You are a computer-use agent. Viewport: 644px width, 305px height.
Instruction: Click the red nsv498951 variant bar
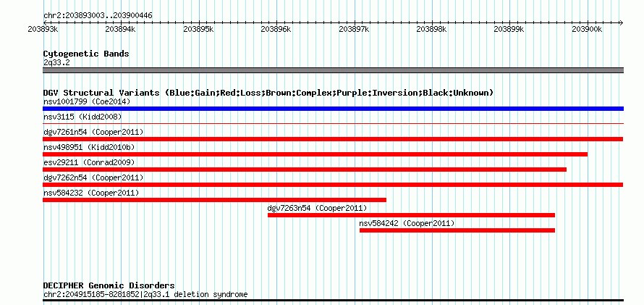coord(315,154)
